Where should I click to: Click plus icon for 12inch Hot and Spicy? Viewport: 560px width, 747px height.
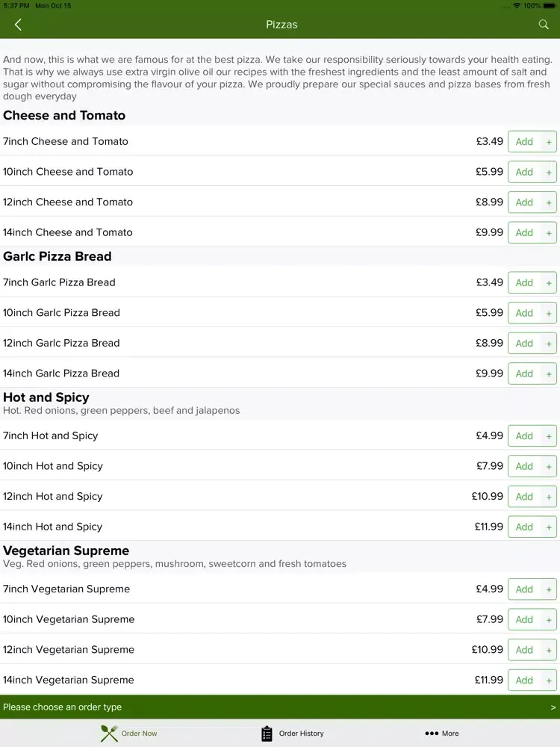coord(549,497)
